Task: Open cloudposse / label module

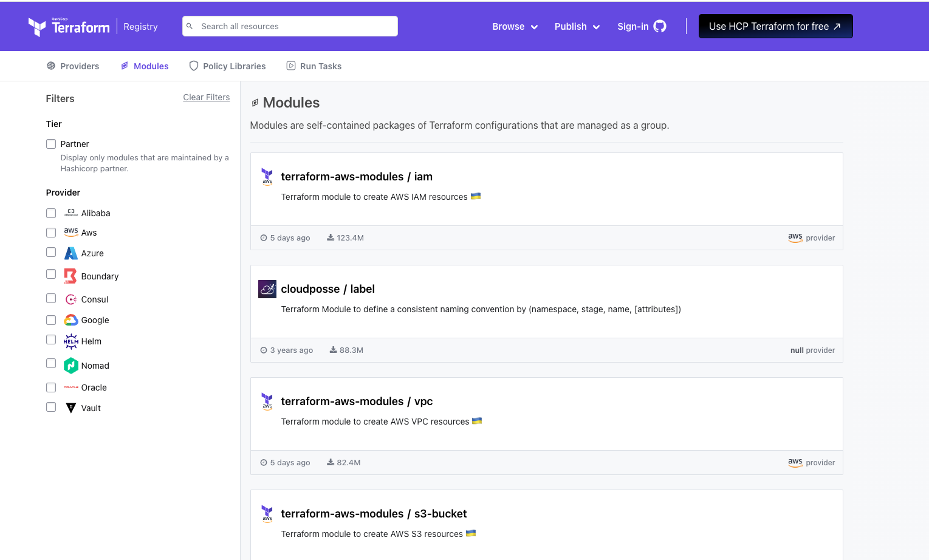Action: (x=327, y=289)
